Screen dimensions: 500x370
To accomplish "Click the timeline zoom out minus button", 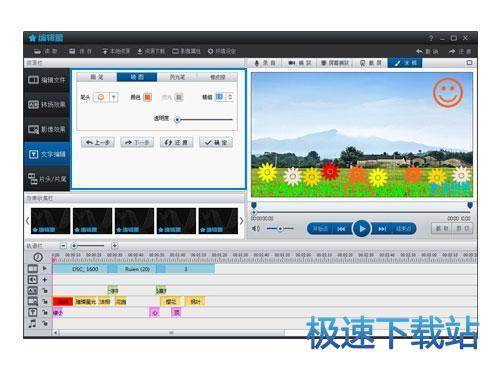I will point(63,246).
